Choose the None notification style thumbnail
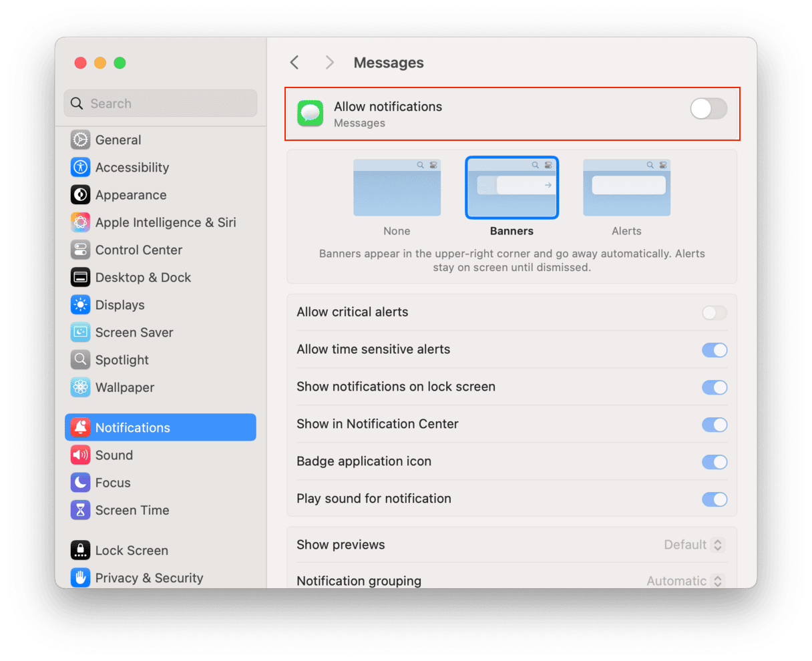812x661 pixels. (x=397, y=188)
